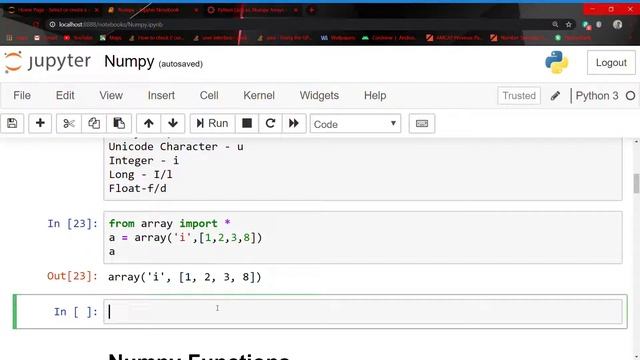Interrupt the kernel with the stop icon
The height and width of the screenshot is (360, 640).
[x=247, y=123]
